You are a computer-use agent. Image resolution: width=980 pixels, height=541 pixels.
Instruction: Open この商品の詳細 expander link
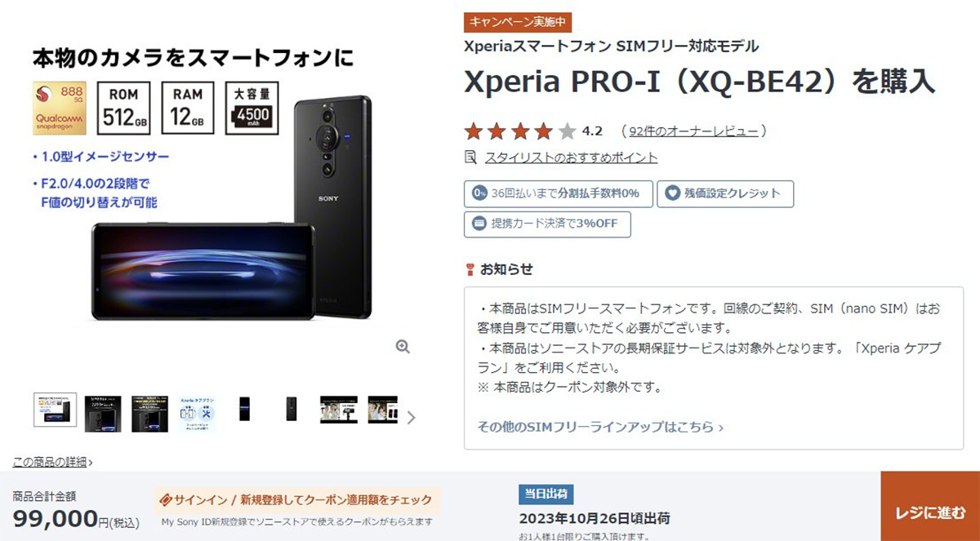[52, 462]
